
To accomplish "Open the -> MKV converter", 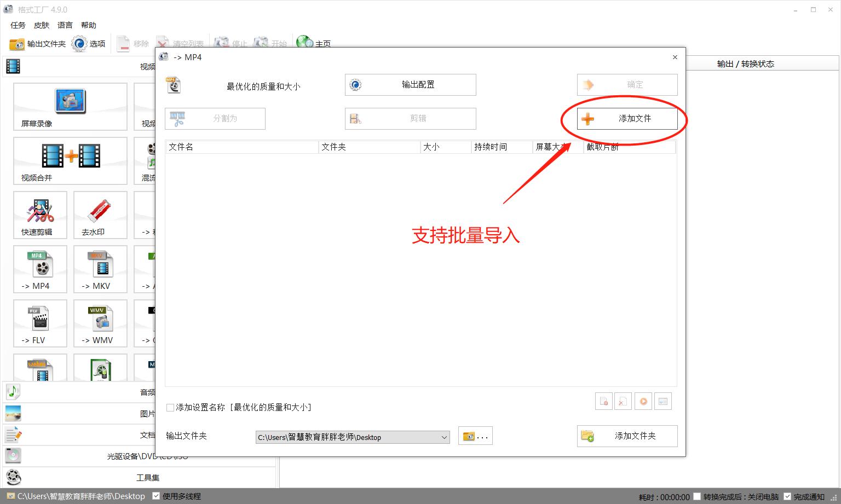I will point(99,269).
